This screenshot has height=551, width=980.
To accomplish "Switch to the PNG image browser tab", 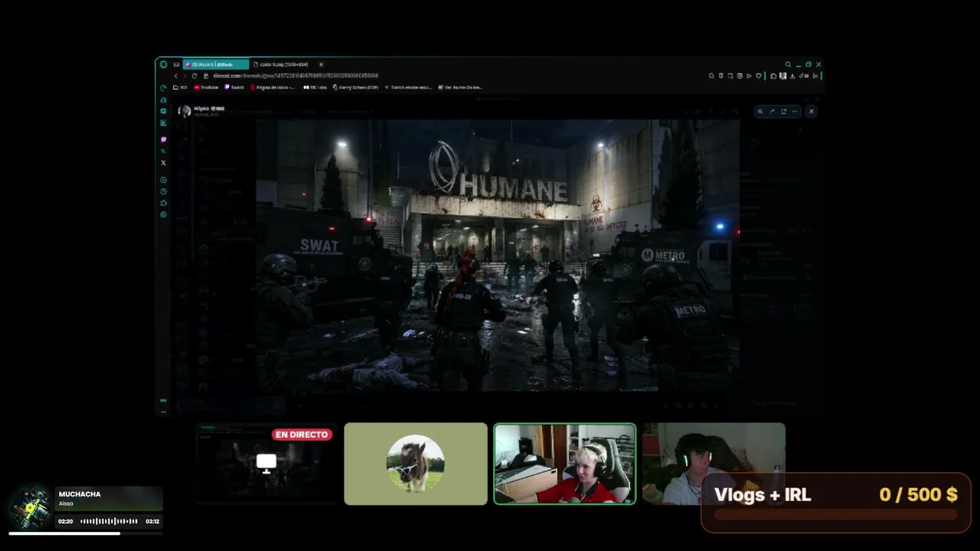I will pos(281,64).
